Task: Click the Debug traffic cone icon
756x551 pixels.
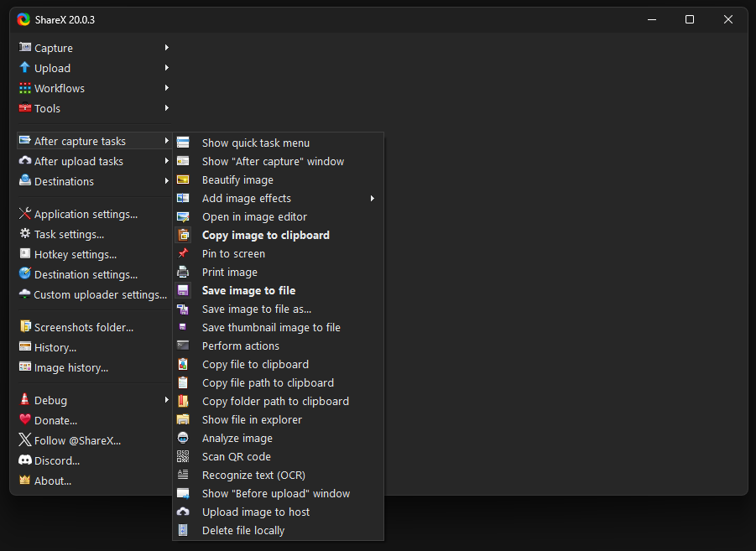Action: click(x=25, y=399)
